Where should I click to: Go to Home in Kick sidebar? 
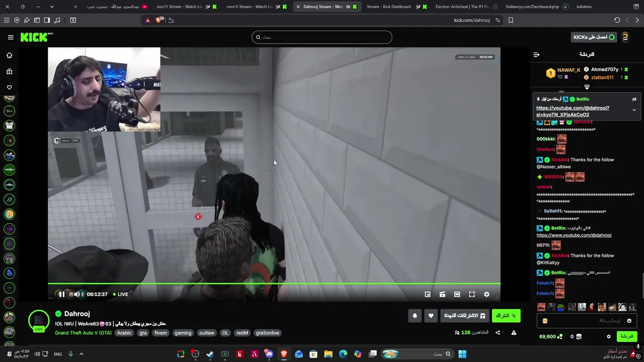click(9, 55)
